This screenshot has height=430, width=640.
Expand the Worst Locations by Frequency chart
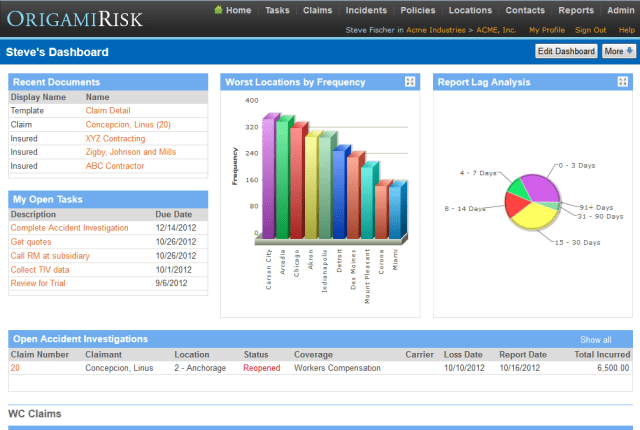click(410, 82)
